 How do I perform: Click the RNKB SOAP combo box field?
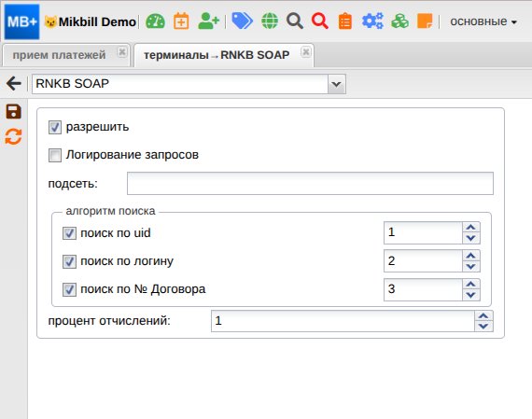(180, 84)
